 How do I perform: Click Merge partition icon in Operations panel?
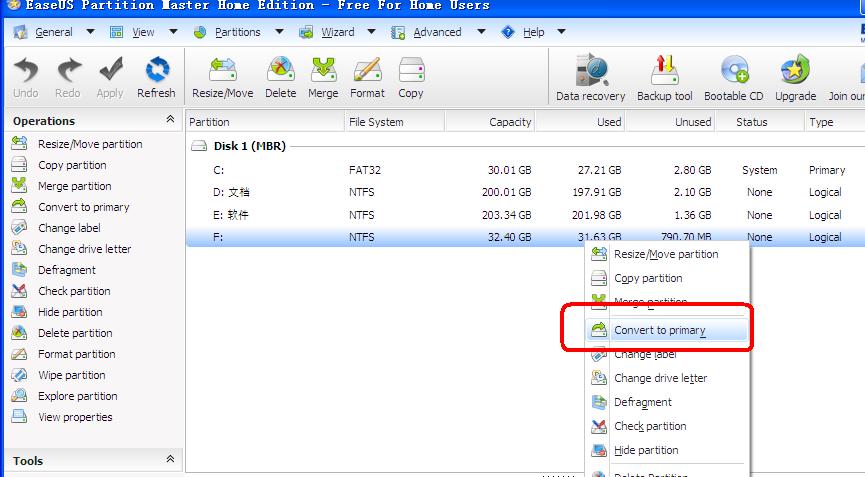pos(19,185)
